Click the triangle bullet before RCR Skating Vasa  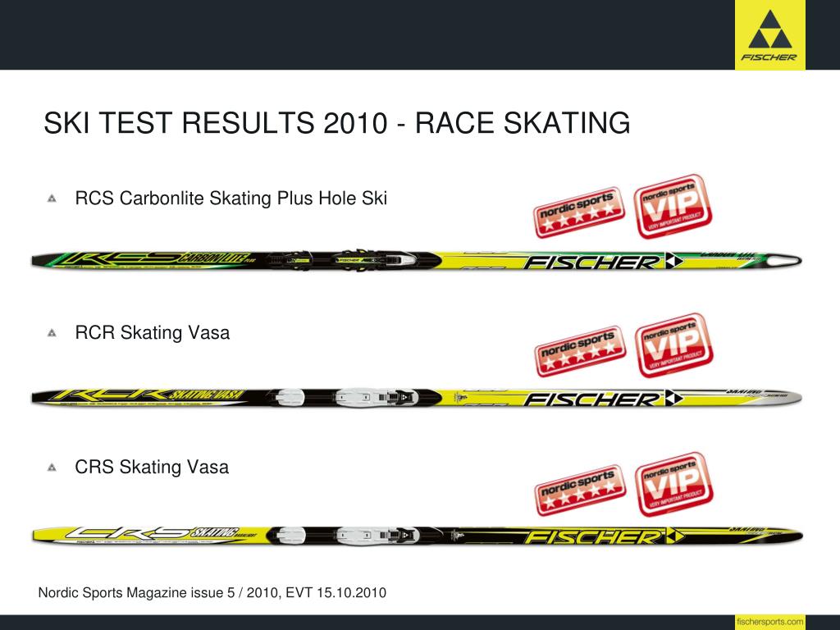[x=52, y=333]
